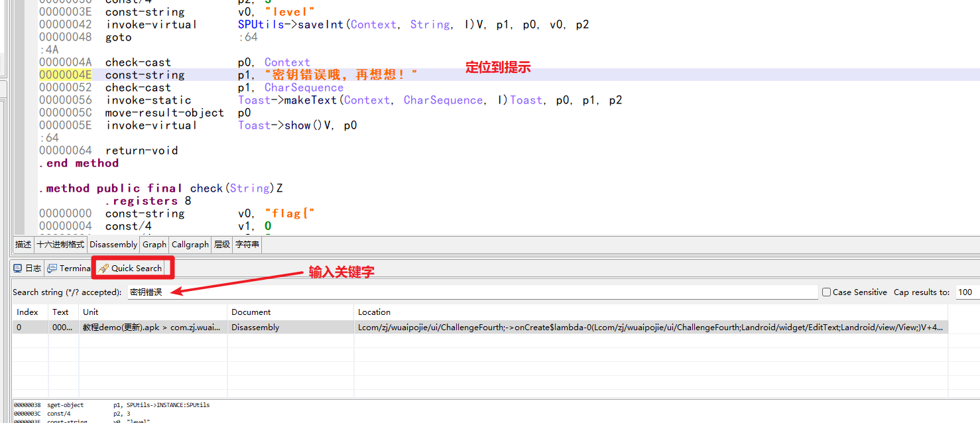Viewport: 980px width, 423px height.
Task: Open the 十六进制格式 hex view tab
Action: (60, 245)
